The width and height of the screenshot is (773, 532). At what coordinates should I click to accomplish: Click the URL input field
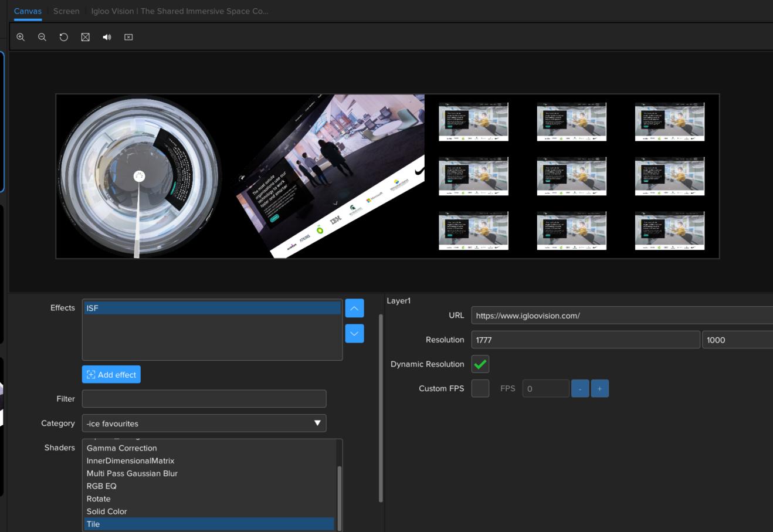point(622,316)
